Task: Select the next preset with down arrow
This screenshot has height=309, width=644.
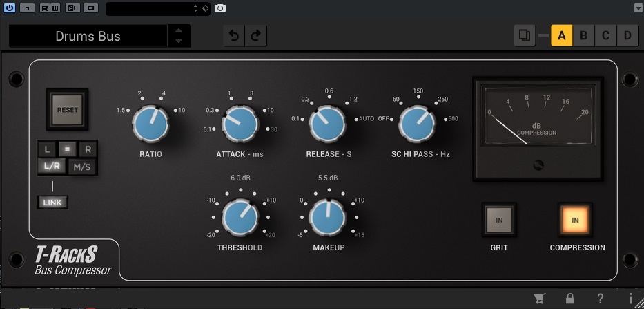Action: [179, 41]
